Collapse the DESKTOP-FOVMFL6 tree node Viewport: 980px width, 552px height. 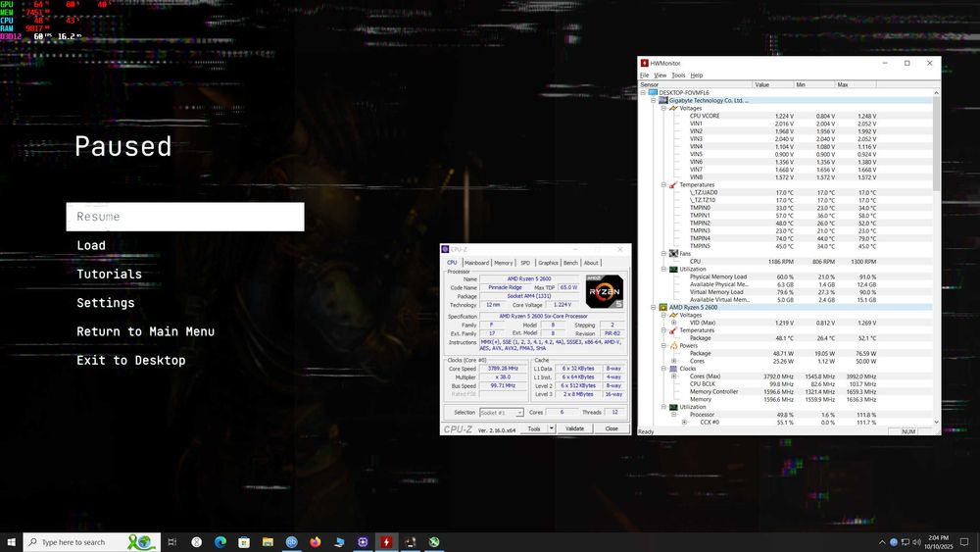[x=643, y=92]
